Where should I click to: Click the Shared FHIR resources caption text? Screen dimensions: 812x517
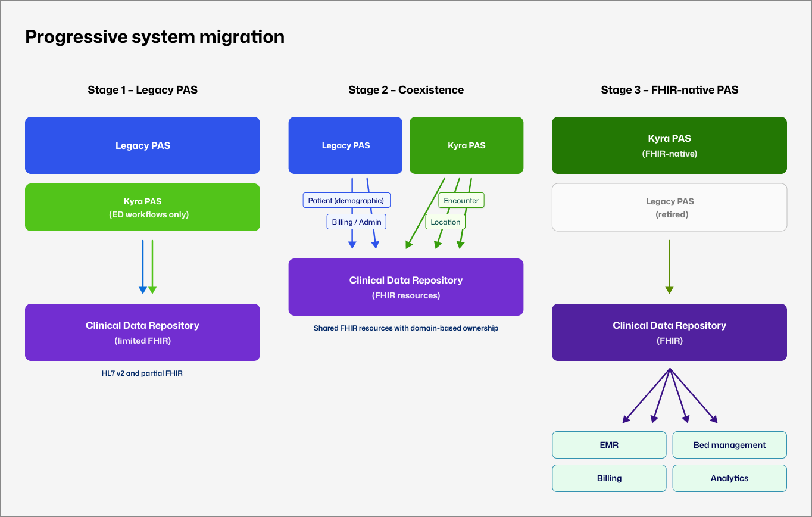(x=406, y=328)
